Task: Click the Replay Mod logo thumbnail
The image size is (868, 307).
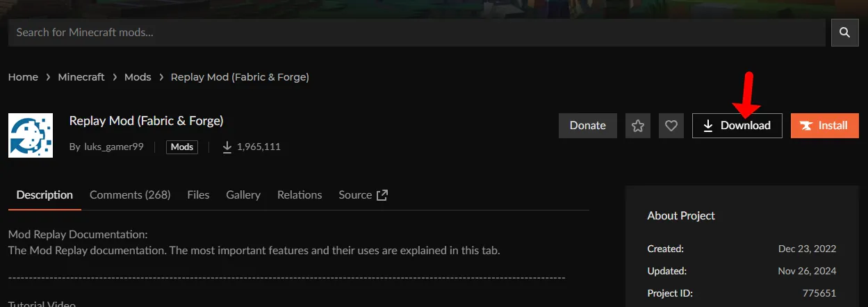Action: pyautogui.click(x=31, y=135)
